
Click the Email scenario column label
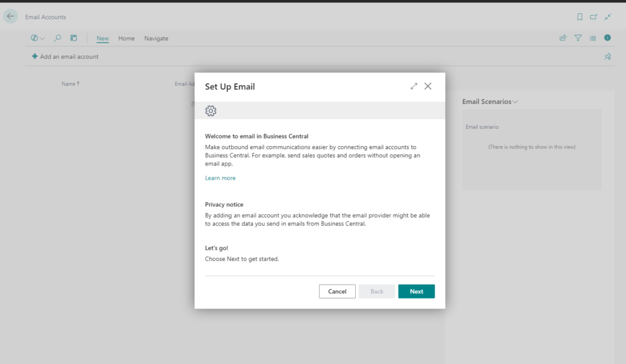[x=482, y=127]
